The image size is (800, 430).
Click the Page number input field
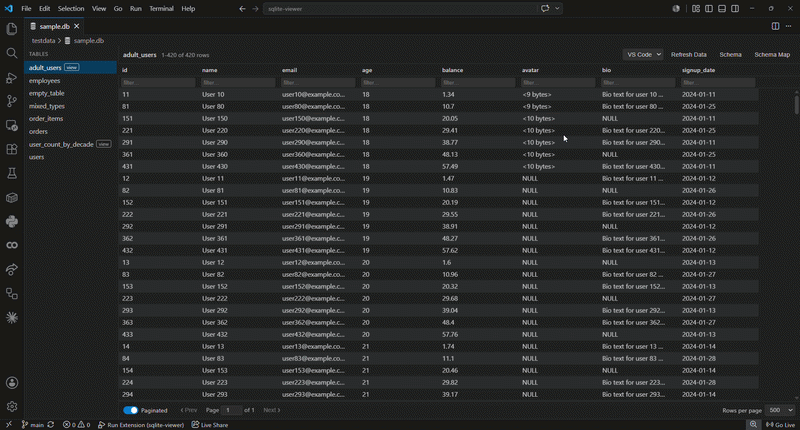pyautogui.click(x=231, y=410)
